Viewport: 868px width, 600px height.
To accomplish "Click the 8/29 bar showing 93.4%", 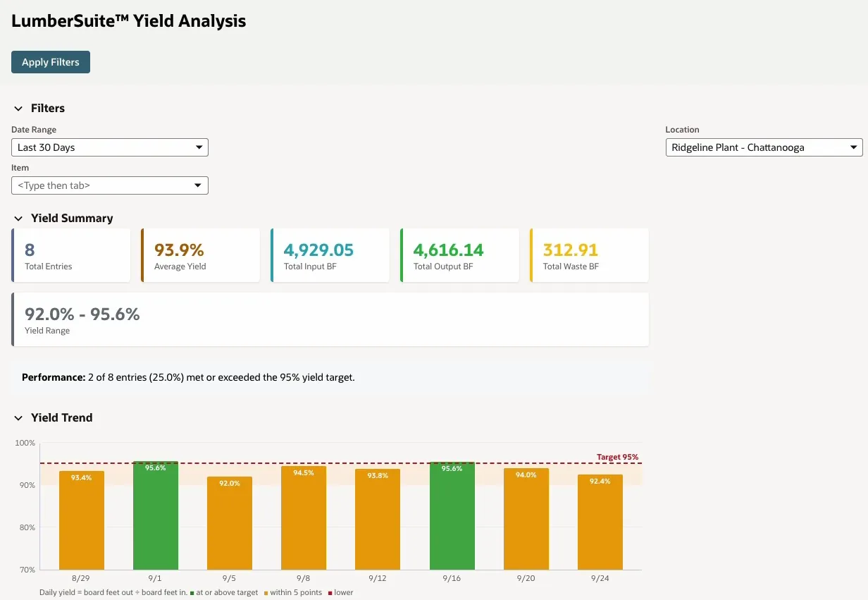I will point(82,520).
